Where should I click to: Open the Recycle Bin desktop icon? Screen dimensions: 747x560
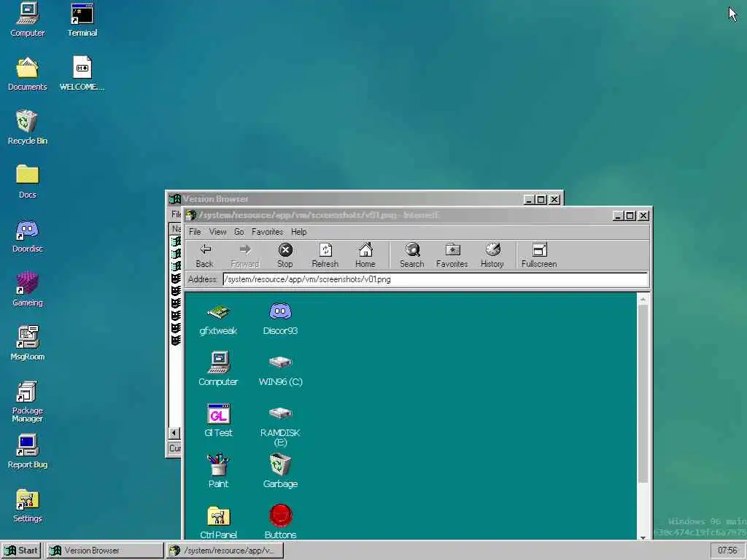[x=27, y=128]
